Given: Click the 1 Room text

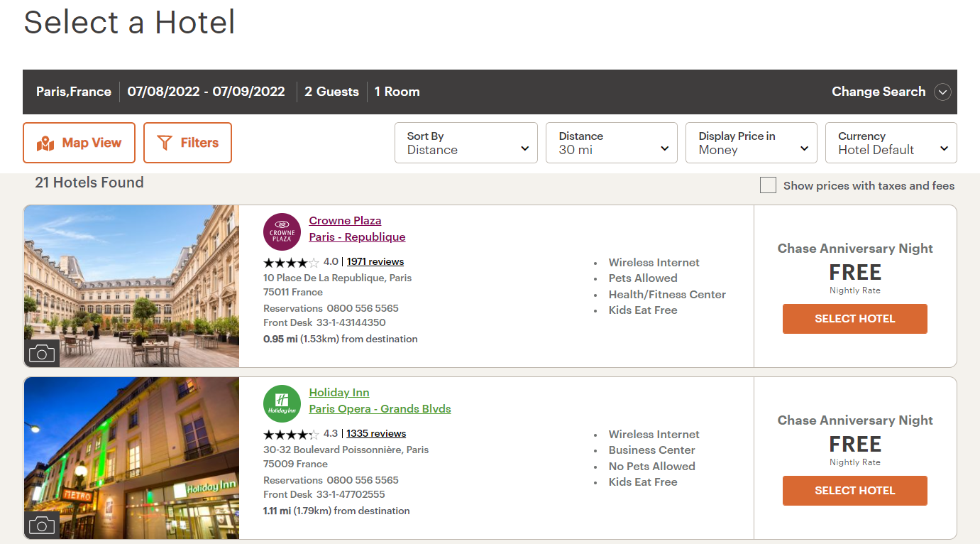Looking at the screenshot, I should click(x=397, y=92).
